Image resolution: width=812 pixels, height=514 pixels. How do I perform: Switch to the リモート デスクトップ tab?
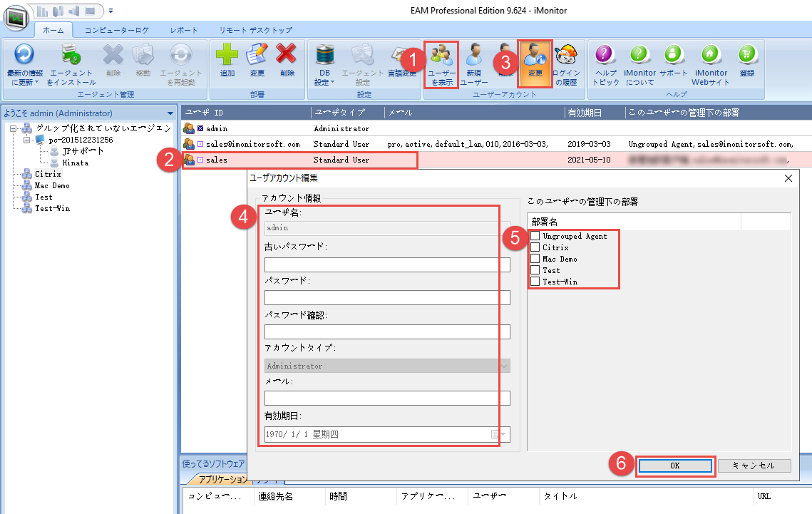pyautogui.click(x=255, y=30)
